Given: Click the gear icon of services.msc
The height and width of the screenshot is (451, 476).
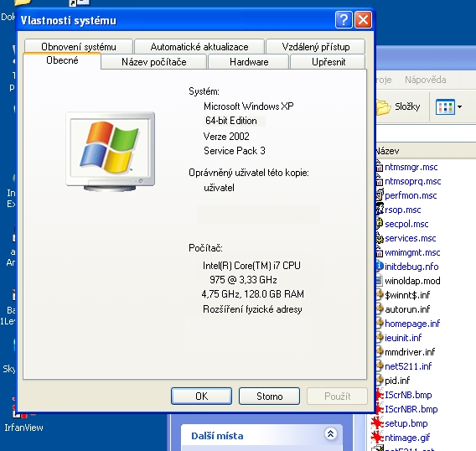Looking at the screenshot, I should (380, 238).
